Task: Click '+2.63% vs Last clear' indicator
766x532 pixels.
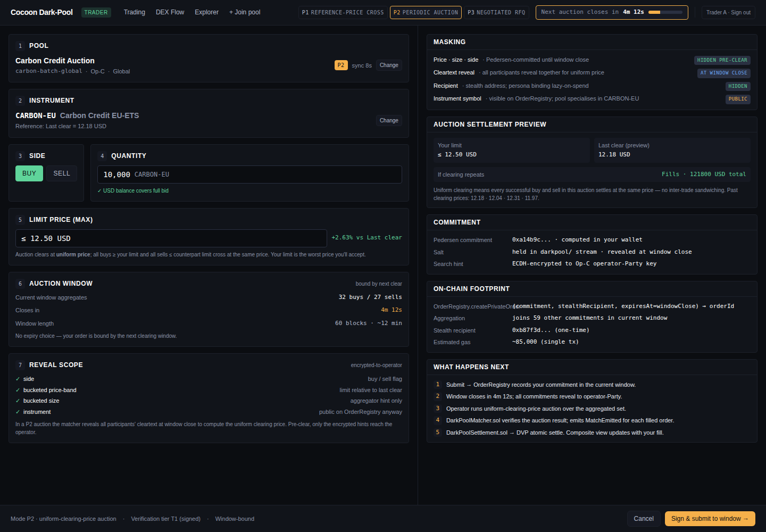Action: 367,238
